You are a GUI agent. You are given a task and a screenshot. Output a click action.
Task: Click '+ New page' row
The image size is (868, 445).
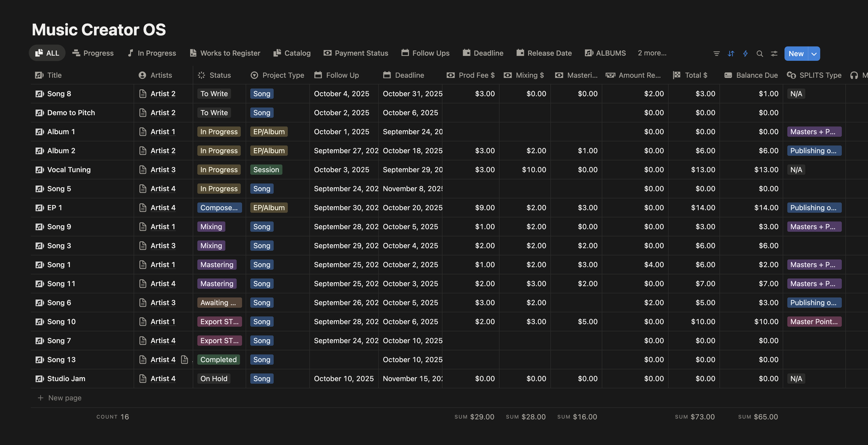[x=65, y=398]
